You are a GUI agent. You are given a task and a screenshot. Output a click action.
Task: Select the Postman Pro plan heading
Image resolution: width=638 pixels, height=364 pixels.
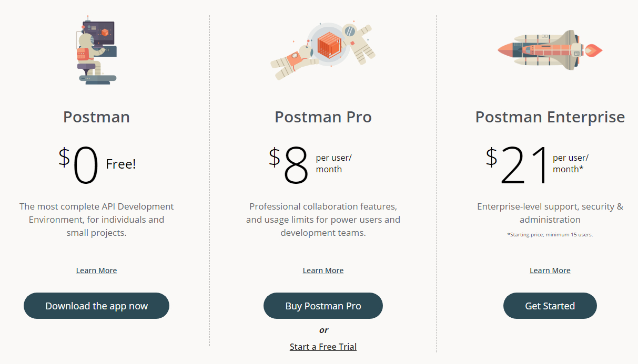(323, 117)
